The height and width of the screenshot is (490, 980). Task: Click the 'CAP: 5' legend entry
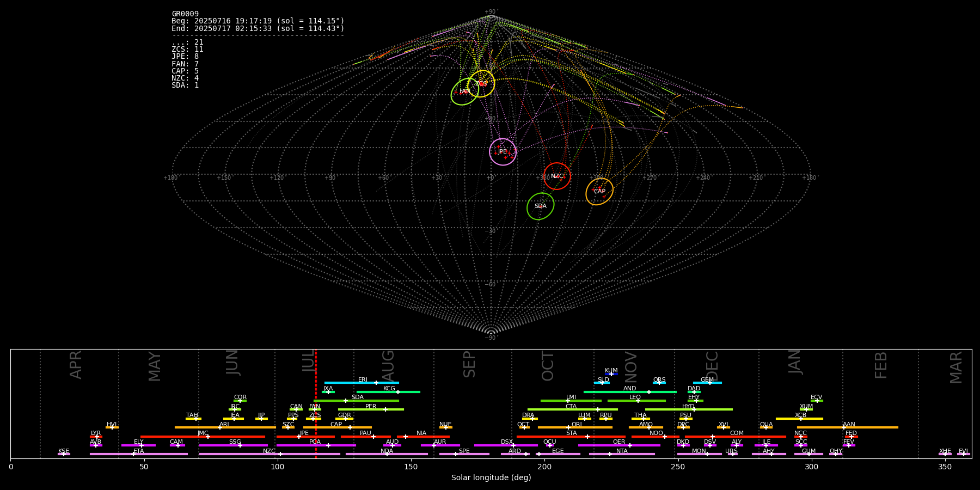coord(185,71)
